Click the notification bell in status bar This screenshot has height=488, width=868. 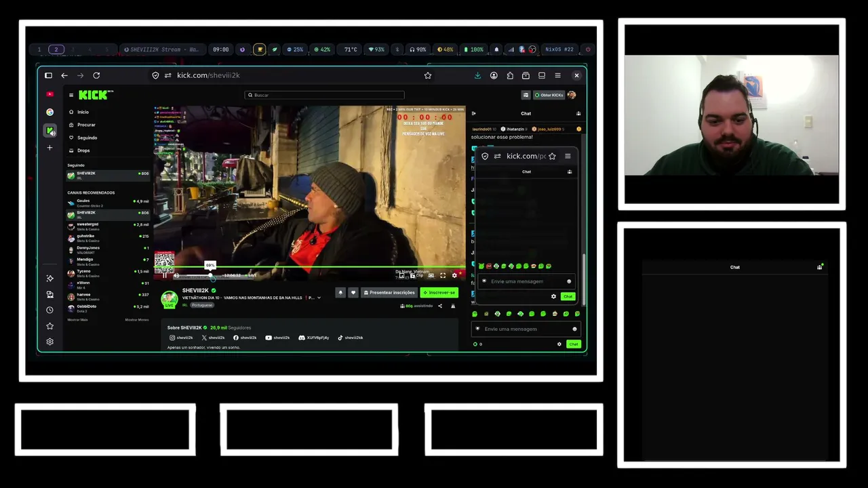[496, 49]
